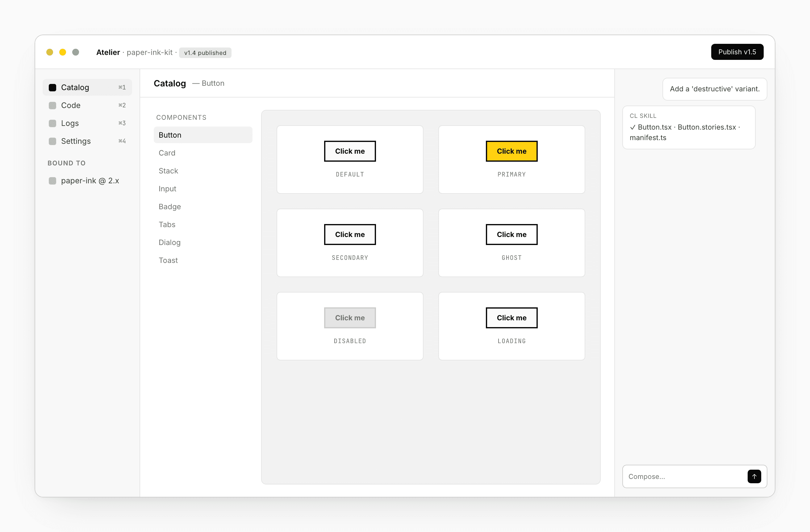
Task: Click the SECONDARY variant label
Action: click(349, 258)
